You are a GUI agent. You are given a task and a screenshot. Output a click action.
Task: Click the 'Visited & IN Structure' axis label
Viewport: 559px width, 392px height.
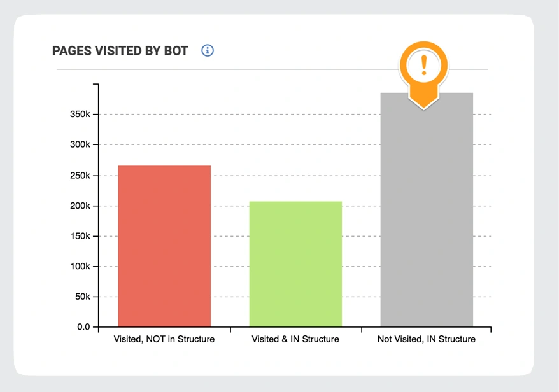point(295,339)
